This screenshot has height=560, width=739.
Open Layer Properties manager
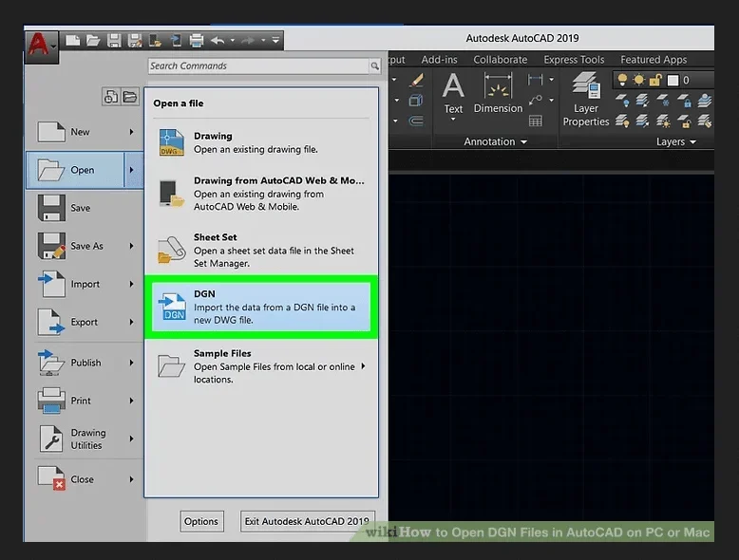point(586,100)
